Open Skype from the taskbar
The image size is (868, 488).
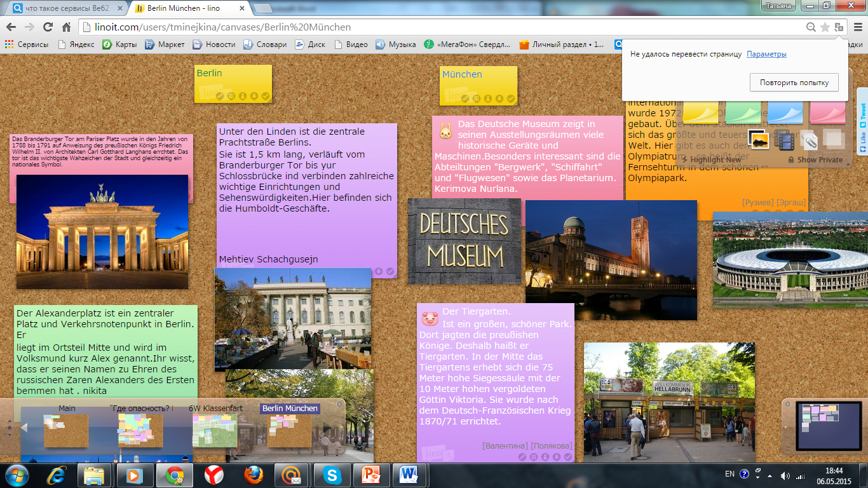[x=332, y=475]
